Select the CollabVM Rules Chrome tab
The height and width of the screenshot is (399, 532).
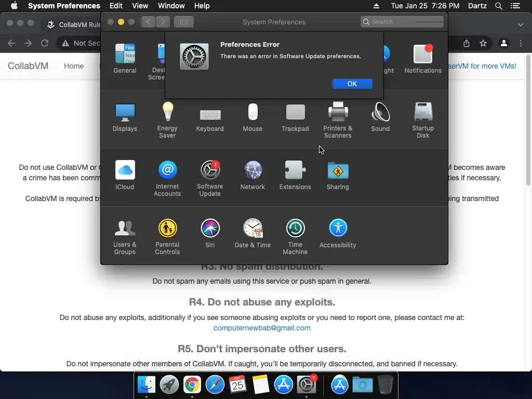point(73,24)
